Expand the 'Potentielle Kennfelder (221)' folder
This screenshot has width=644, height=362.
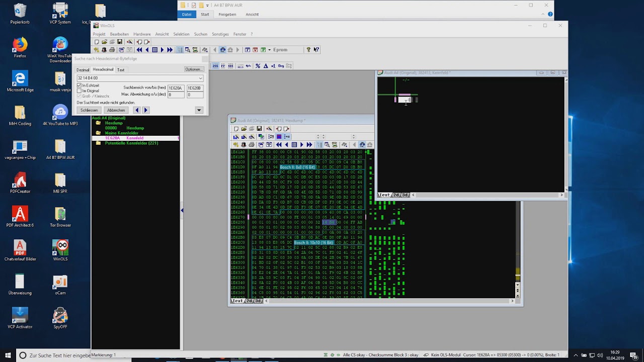[x=98, y=143]
